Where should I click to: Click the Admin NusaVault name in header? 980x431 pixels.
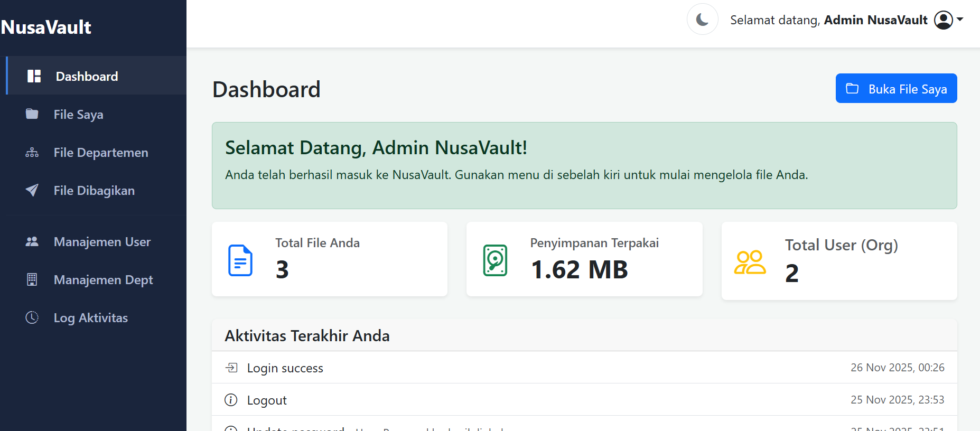pyautogui.click(x=875, y=20)
